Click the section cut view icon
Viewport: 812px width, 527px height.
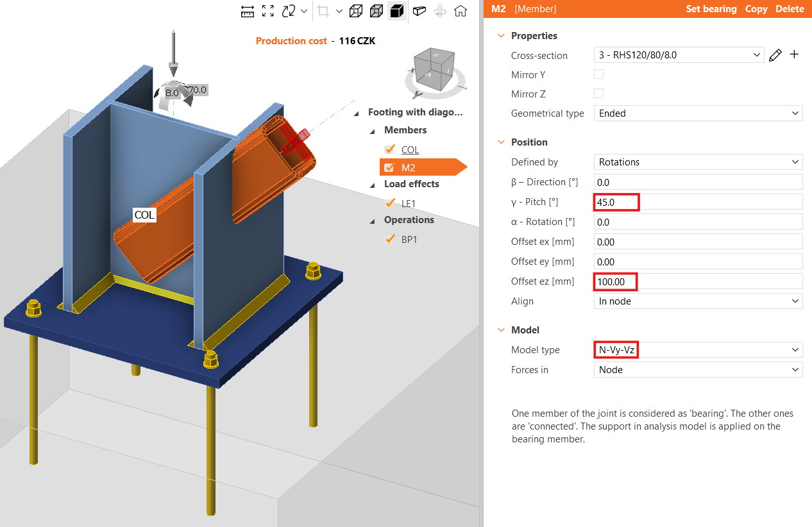(419, 11)
